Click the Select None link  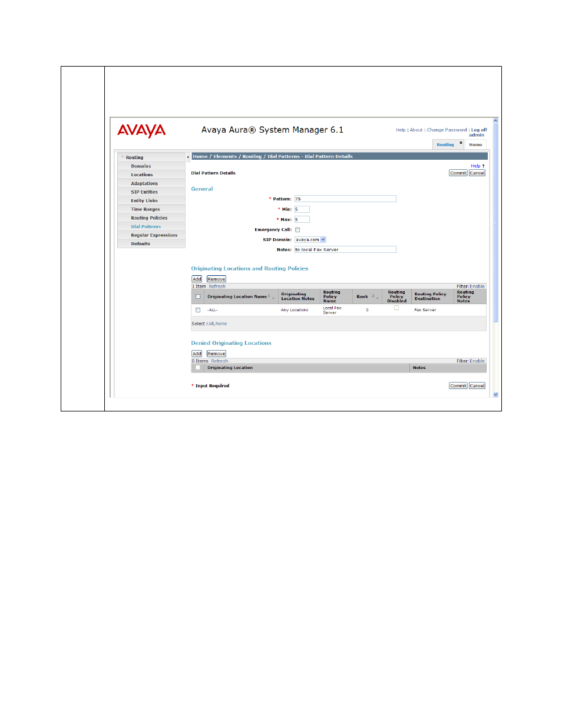click(x=221, y=324)
